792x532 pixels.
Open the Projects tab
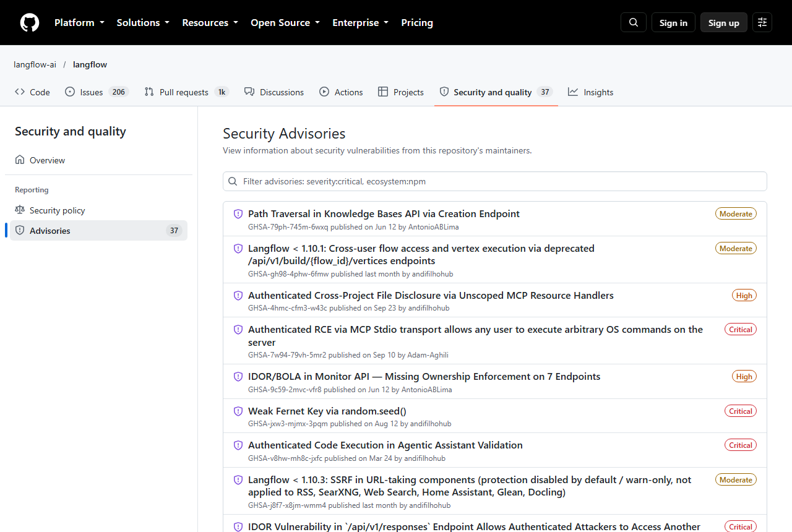click(x=401, y=92)
